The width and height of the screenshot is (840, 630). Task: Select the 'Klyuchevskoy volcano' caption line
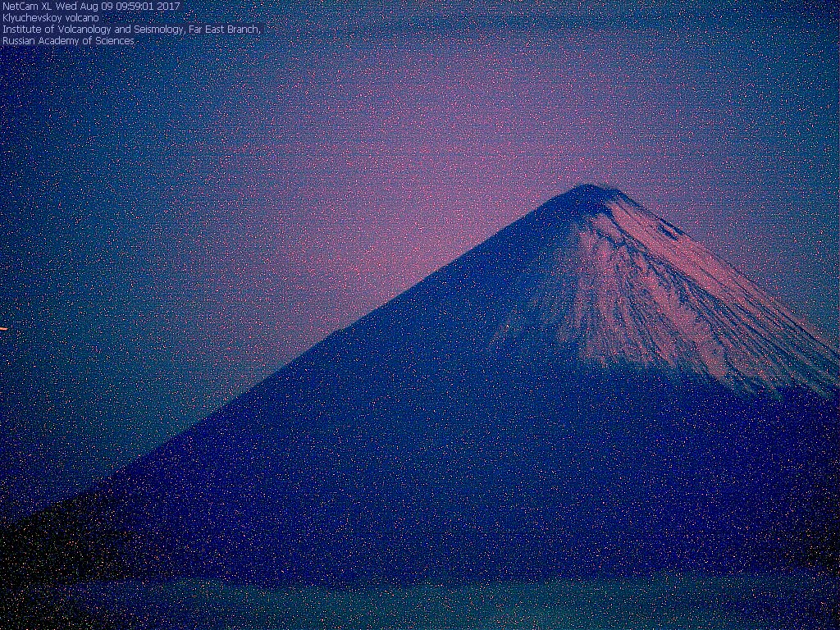(50, 18)
